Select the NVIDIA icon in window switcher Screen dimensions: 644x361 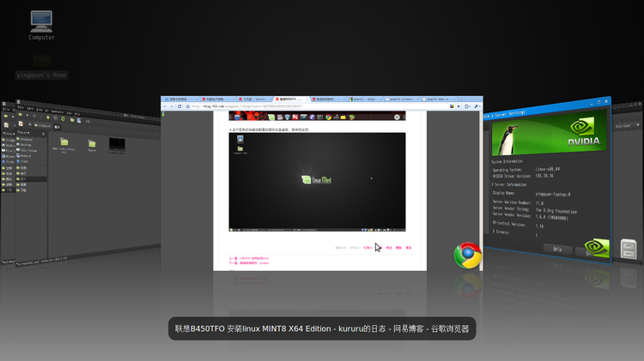[x=597, y=247]
